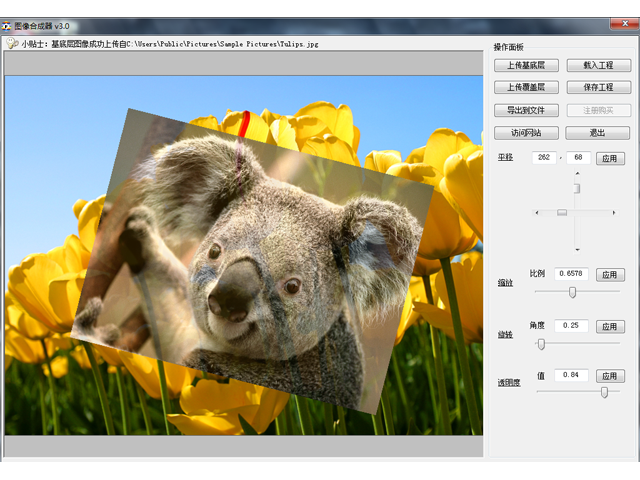Click the 上传基底层 button
This screenshot has width=640, height=480.
(x=526, y=65)
